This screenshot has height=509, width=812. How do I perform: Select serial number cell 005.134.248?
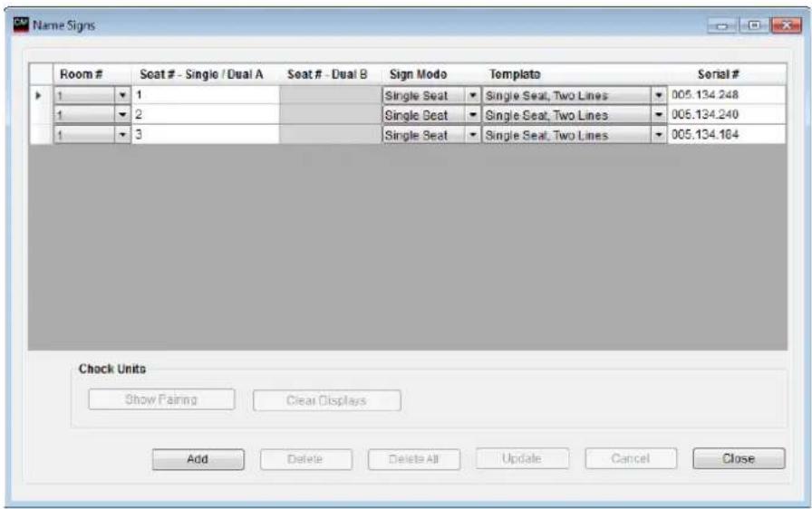pyautogui.click(x=727, y=95)
